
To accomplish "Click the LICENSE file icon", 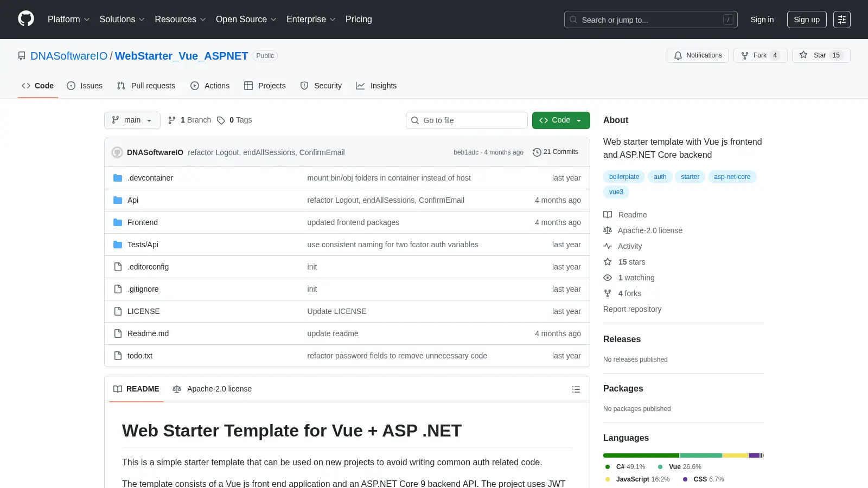I will (118, 311).
